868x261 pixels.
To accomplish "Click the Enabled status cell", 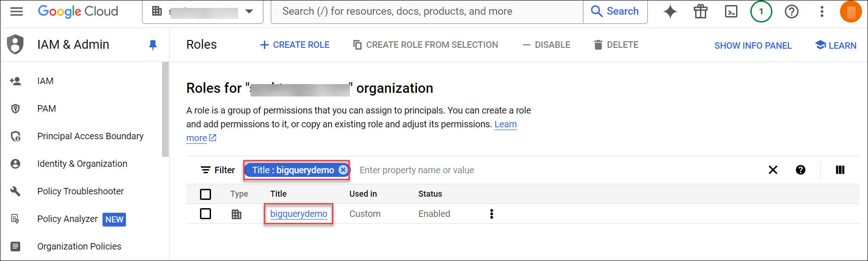I will [x=434, y=214].
